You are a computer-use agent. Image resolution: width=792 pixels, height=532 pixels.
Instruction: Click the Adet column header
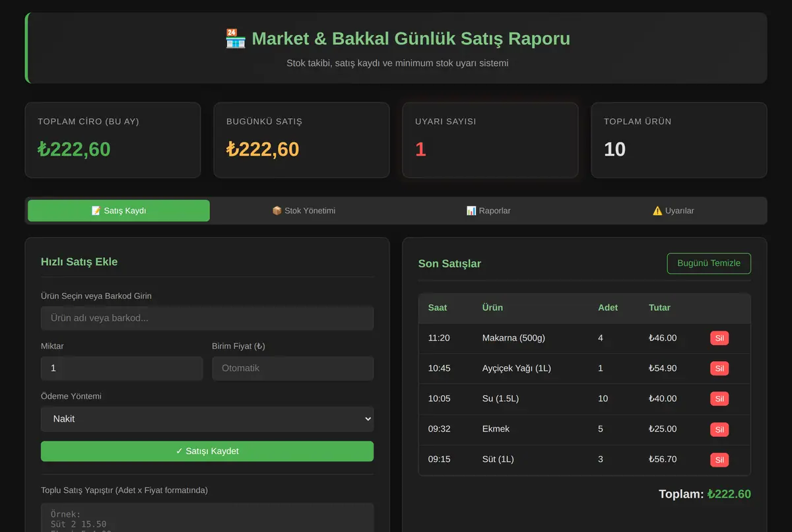[x=608, y=308]
